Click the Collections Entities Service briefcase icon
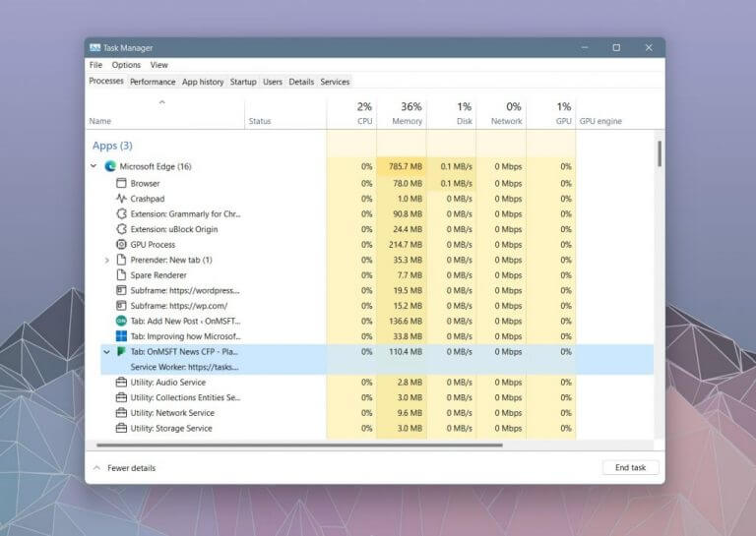The width and height of the screenshot is (756, 536). coord(121,397)
